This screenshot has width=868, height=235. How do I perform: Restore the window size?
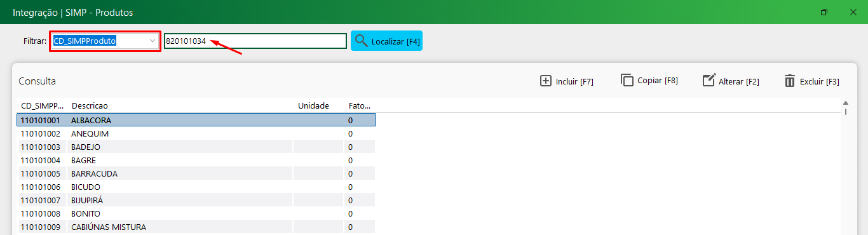pyautogui.click(x=824, y=12)
